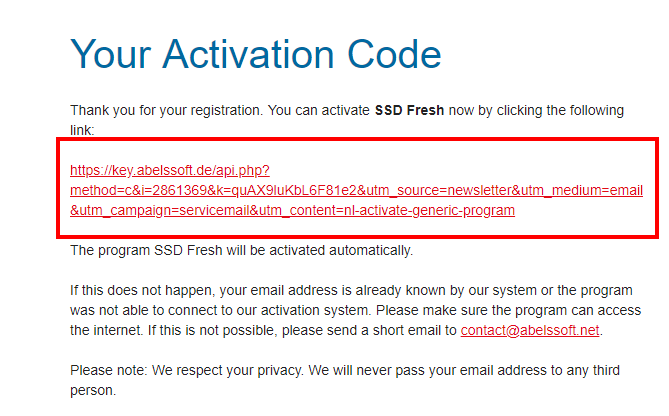Open the https://key.abelssoft.de/api.php activation link
This screenshot has width=669, height=416.
[x=170, y=170]
